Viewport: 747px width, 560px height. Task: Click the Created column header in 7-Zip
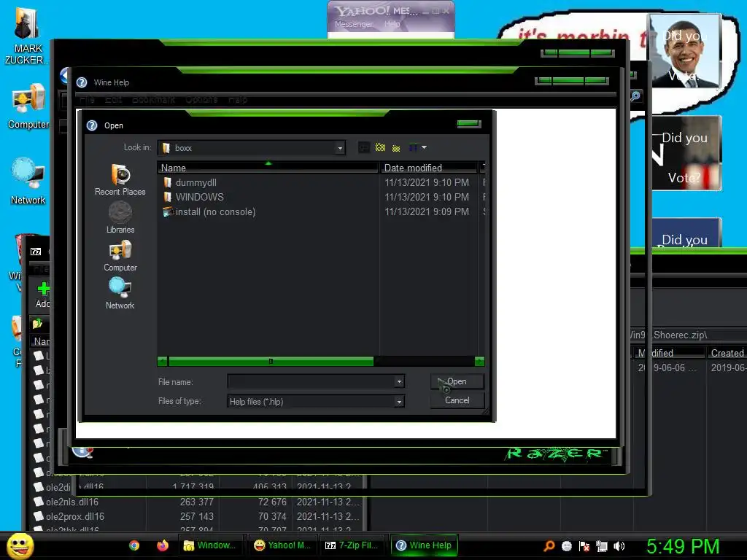point(727,353)
